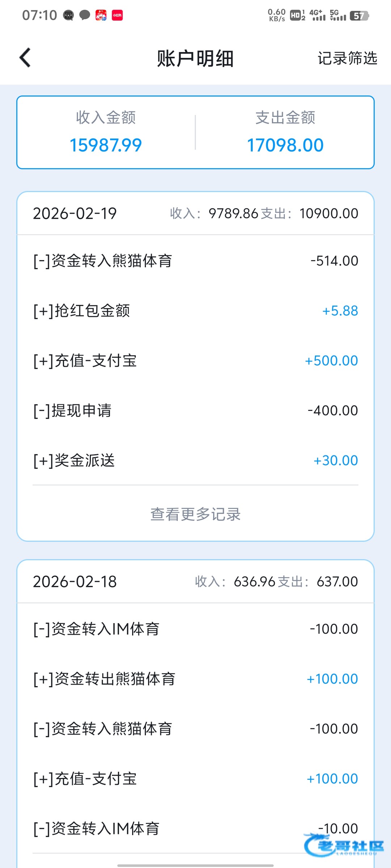Tap the 支出金额 total 17098.00
Image resolution: width=391 pixels, height=868 pixels.
285,145
